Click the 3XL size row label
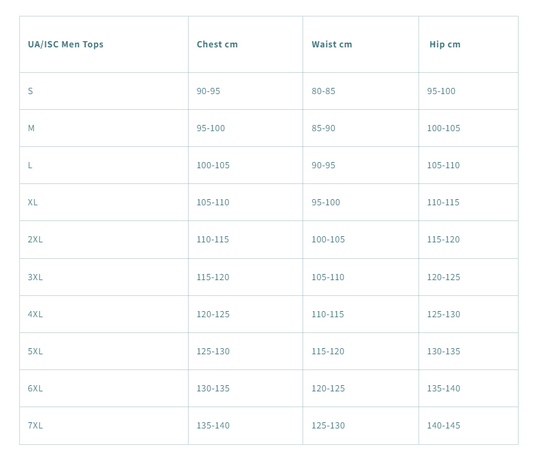 35,277
